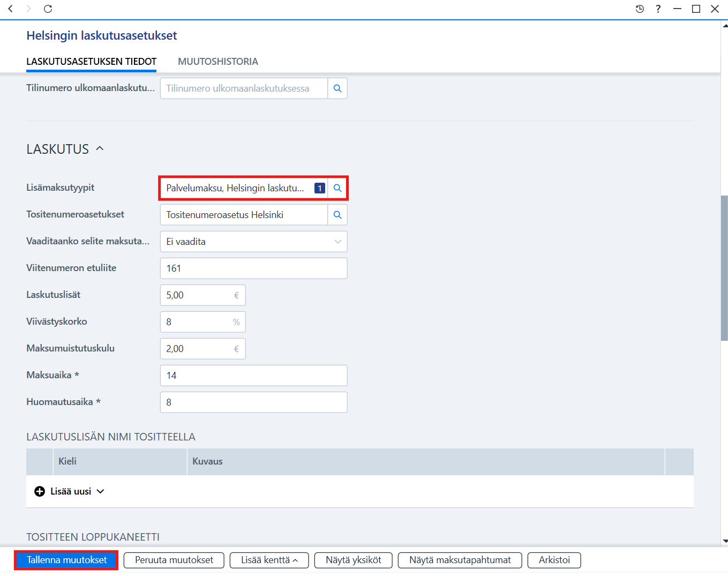
Task: Click the scrollbar up arrow
Action: point(725,25)
